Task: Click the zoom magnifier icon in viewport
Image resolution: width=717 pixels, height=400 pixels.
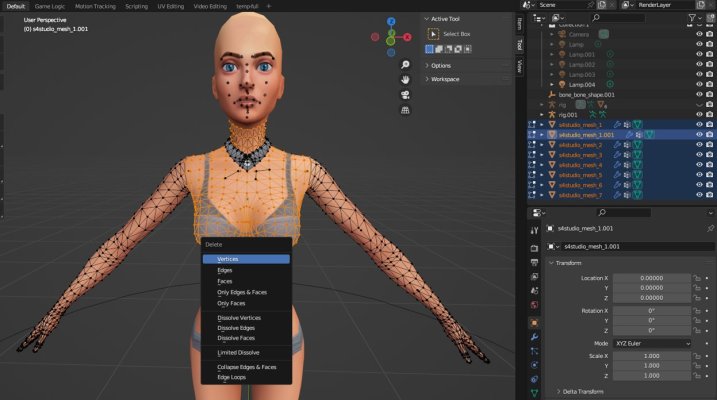Action: click(x=405, y=64)
